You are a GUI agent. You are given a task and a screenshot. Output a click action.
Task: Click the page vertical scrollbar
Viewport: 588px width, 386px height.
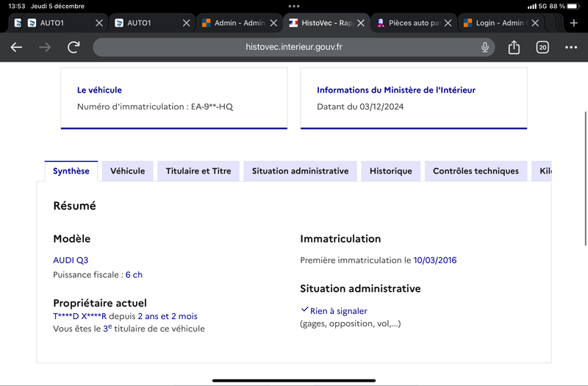tap(585, 179)
